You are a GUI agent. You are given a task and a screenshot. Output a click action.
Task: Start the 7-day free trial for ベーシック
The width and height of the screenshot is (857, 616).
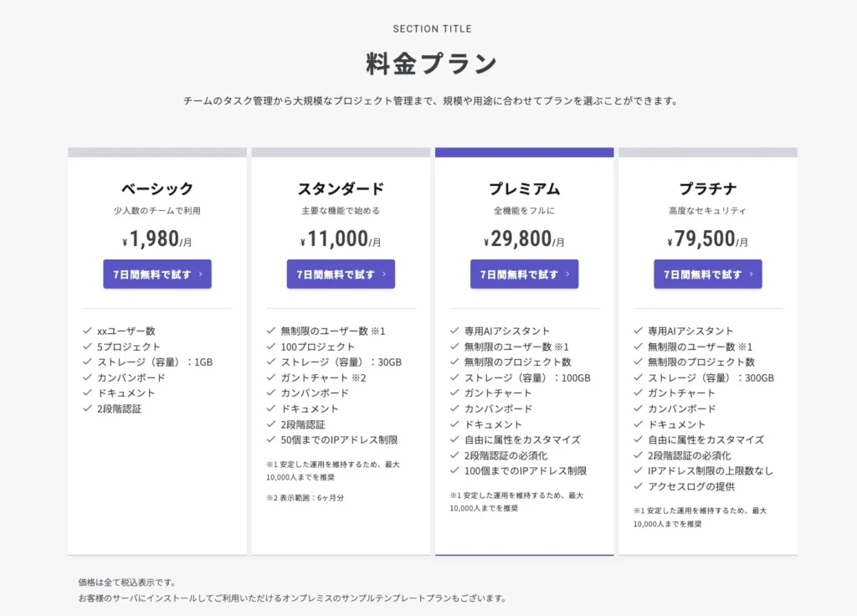(x=157, y=274)
